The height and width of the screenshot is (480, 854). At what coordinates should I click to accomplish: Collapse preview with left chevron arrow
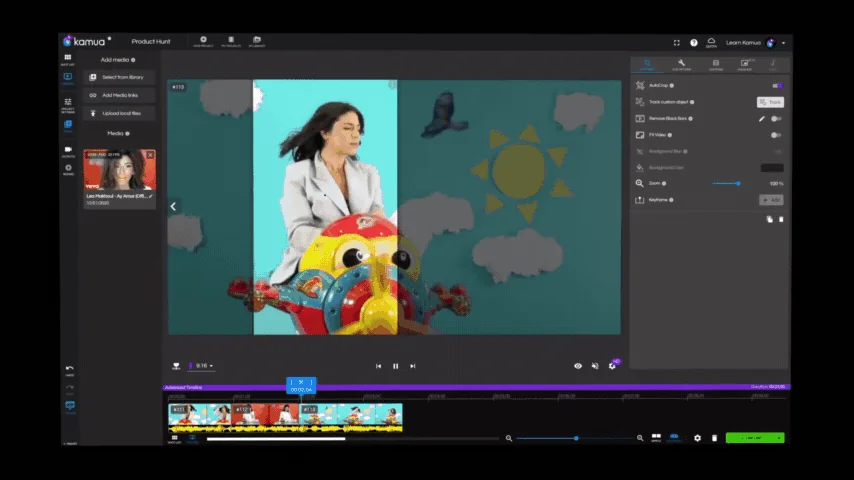(173, 206)
